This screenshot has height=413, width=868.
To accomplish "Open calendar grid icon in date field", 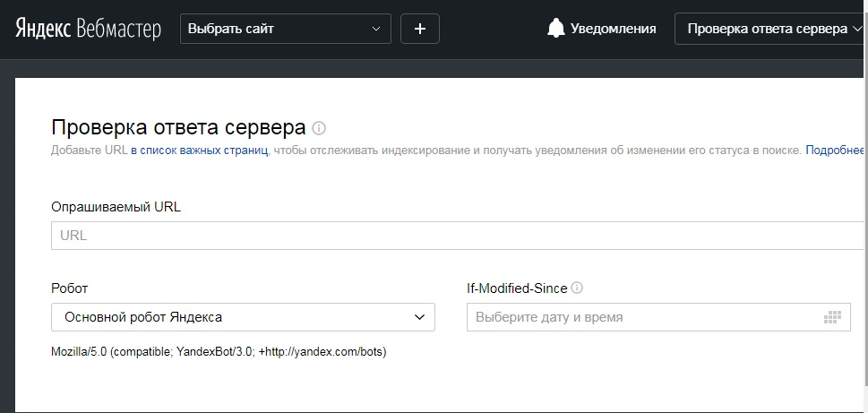I will [x=832, y=318].
